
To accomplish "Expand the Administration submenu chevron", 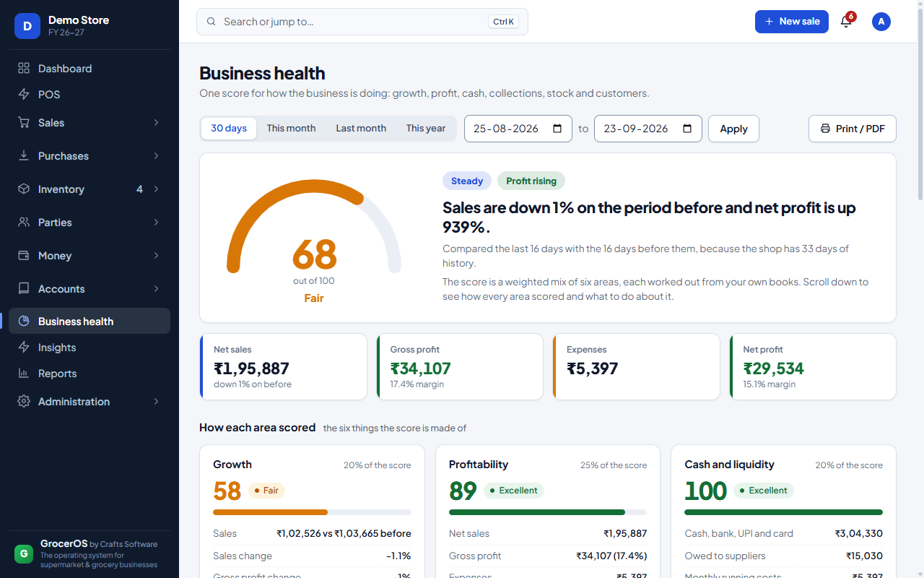I will pos(156,402).
